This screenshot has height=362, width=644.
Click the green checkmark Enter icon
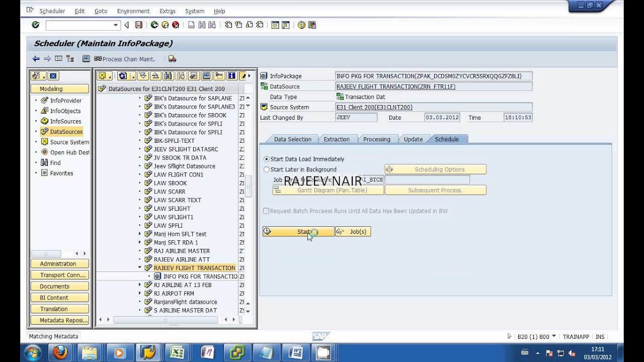35,25
